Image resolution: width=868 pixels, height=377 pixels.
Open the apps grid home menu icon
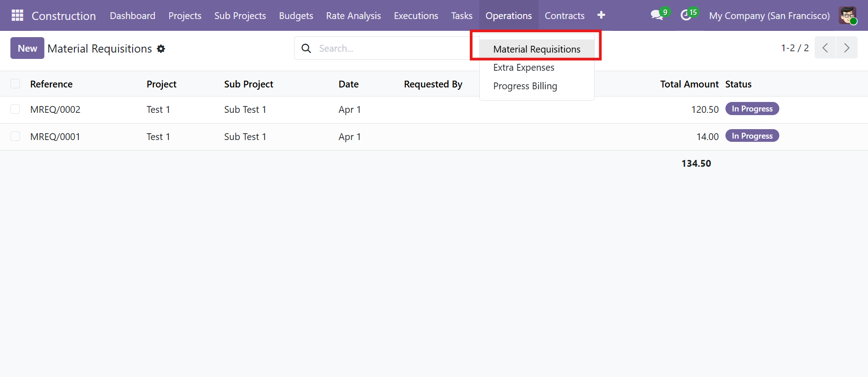(x=17, y=15)
